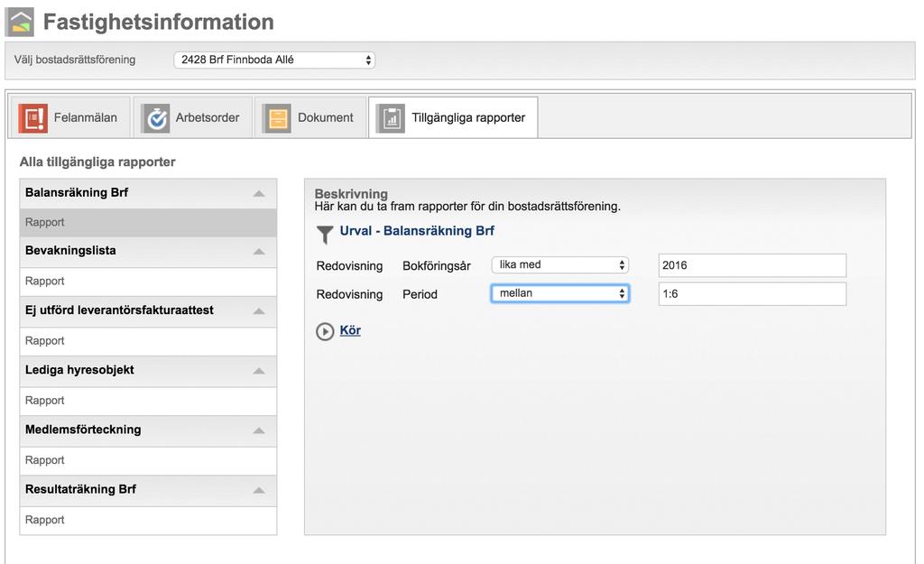924x564 pixels.
Task: Click the Period label text
Action: [x=420, y=294]
